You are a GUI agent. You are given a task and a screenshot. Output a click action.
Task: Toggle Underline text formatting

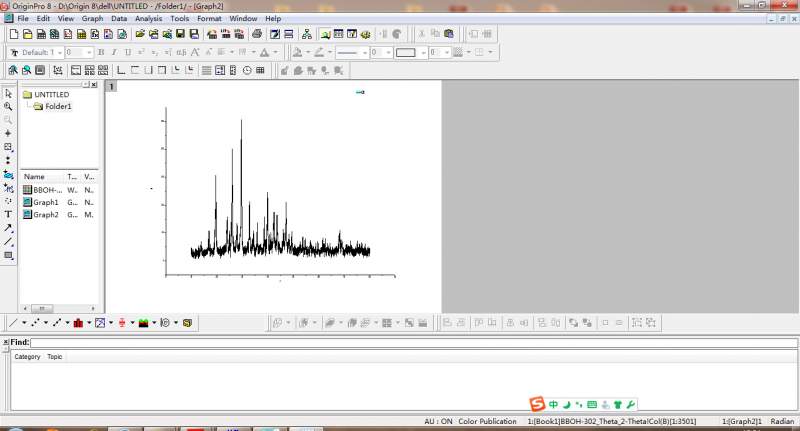[127, 52]
